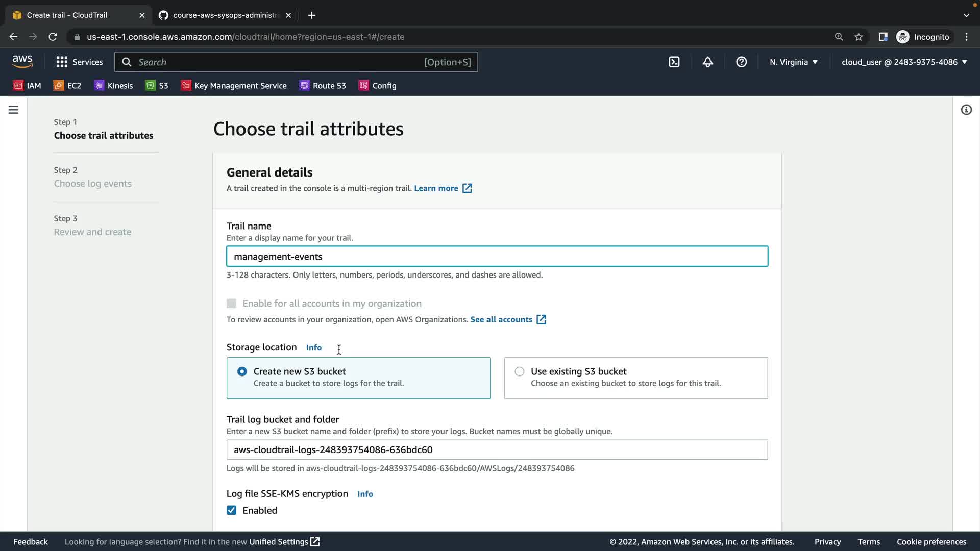The image size is (980, 551).
Task: Click the notifications bell icon
Action: tap(707, 62)
